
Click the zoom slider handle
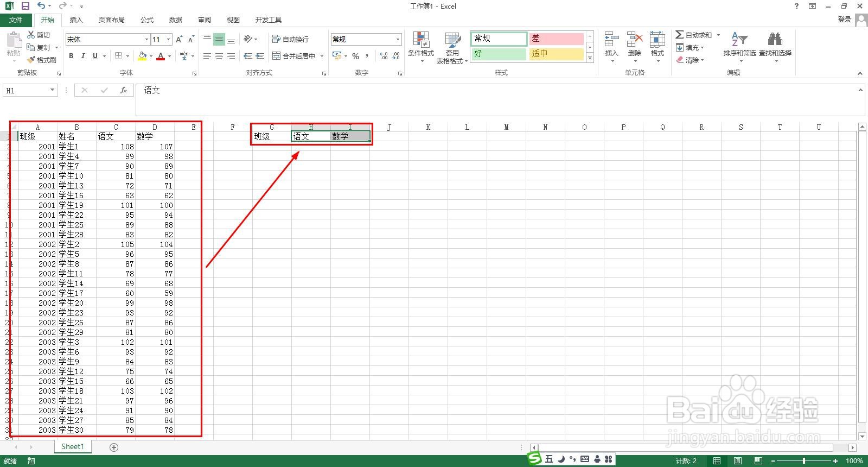click(803, 461)
